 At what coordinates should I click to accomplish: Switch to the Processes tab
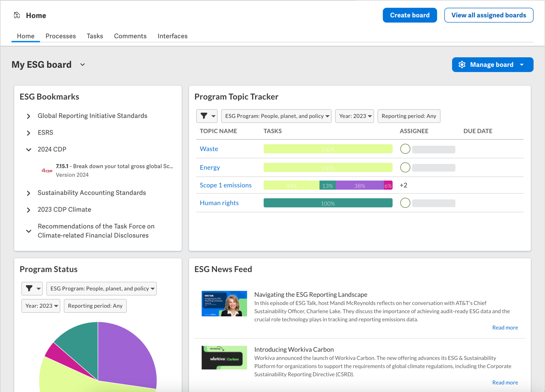click(61, 36)
